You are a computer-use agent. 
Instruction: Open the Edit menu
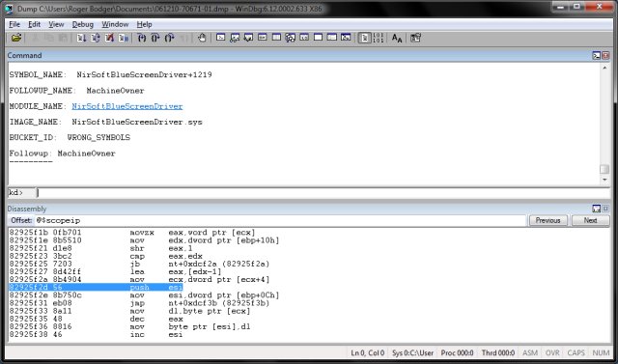pyautogui.click(x=35, y=24)
